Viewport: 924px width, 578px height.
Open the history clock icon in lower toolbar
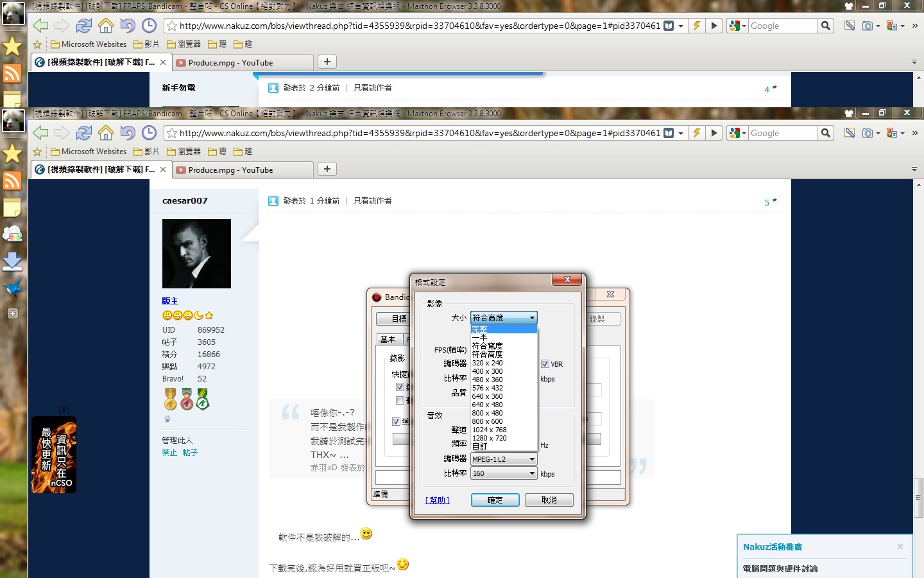(x=149, y=133)
